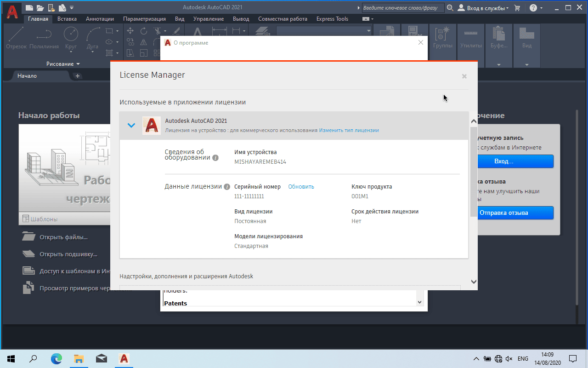Select the Дуга (Arc) tool
This screenshot has width=588, height=368.
[92, 38]
